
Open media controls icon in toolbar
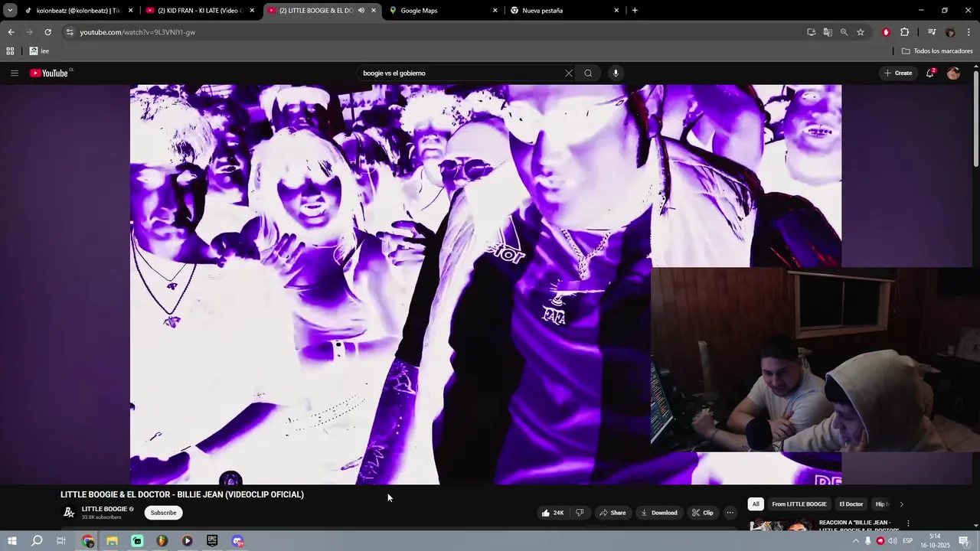(x=932, y=32)
